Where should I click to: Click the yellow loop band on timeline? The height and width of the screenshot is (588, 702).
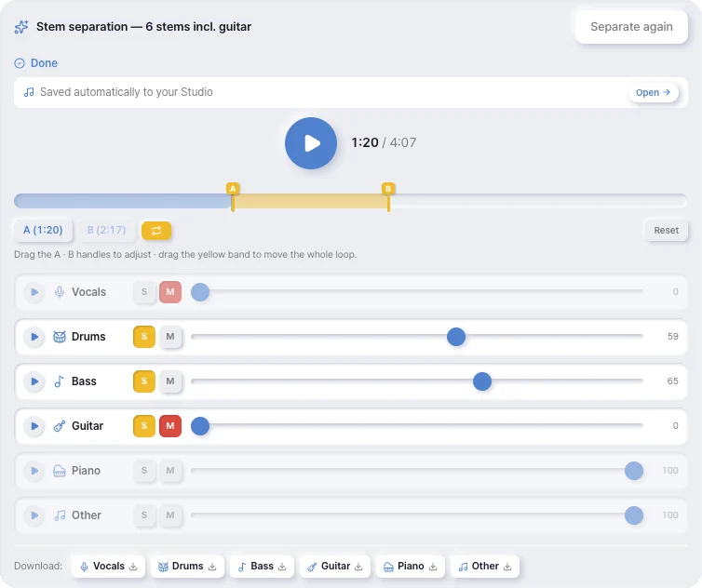coord(311,201)
